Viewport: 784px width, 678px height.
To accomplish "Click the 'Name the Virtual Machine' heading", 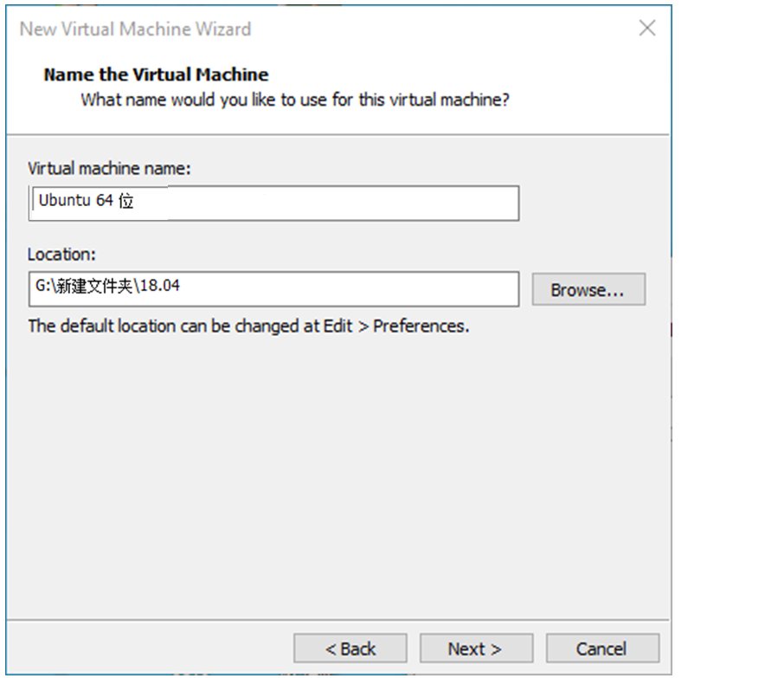I will [x=156, y=74].
